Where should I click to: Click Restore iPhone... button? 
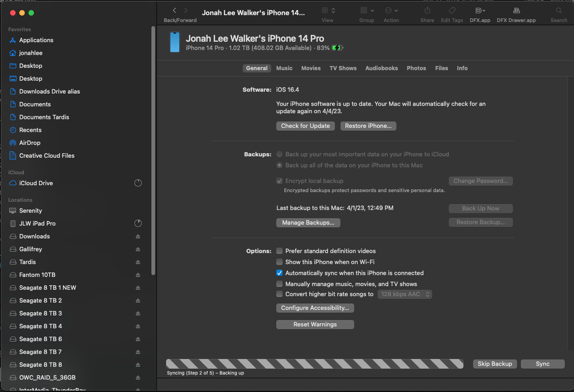coord(368,126)
